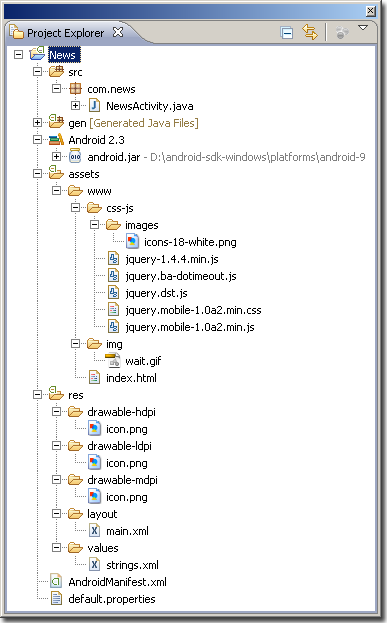Screen dimensions: 387x623
Task: Click icons-18-white.png image icon
Action: click(132, 242)
